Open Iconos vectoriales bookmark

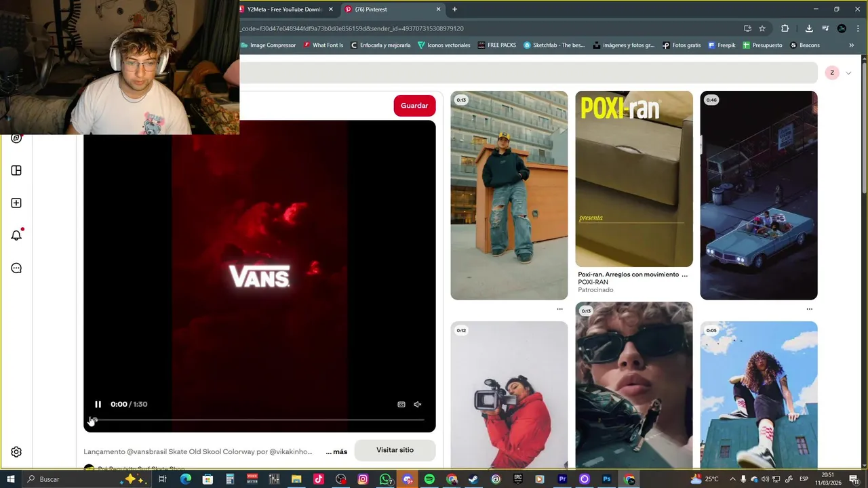click(x=444, y=45)
